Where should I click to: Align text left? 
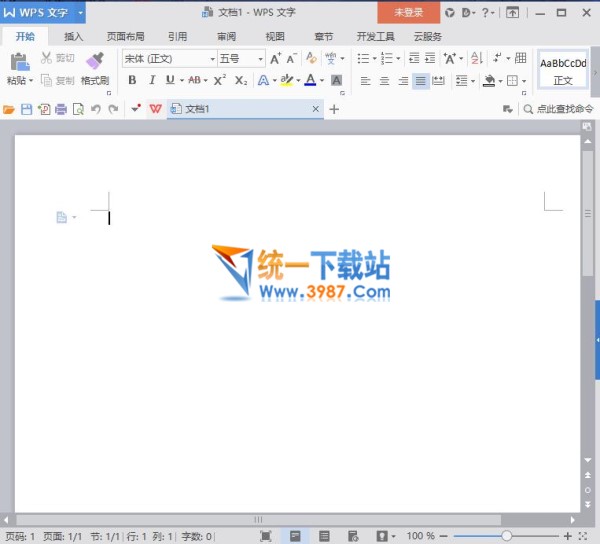click(365, 81)
